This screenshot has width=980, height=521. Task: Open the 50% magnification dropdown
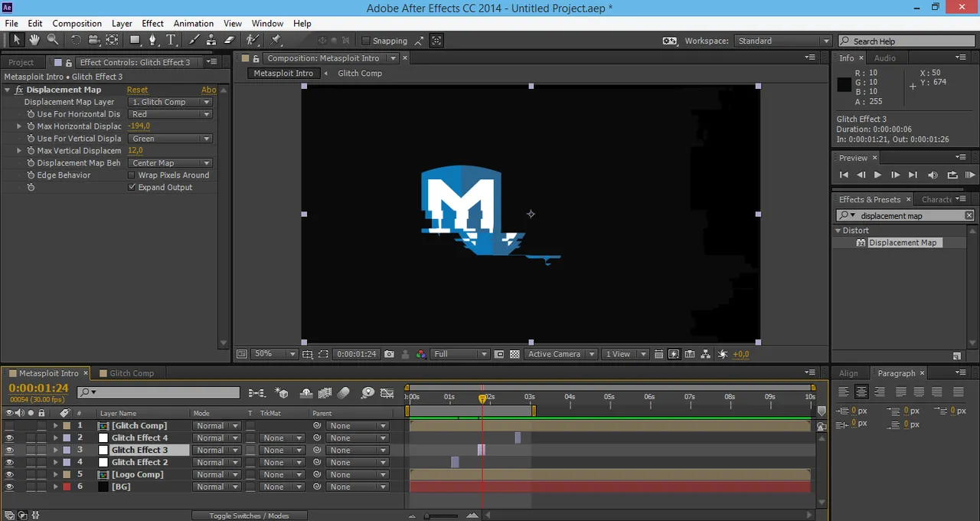click(x=275, y=354)
